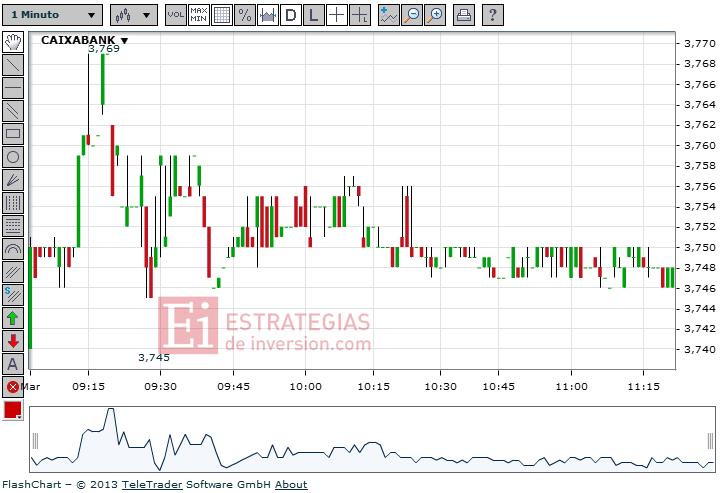Select the circle drawing tool
This screenshot has height=493, width=721.
pos(13,157)
